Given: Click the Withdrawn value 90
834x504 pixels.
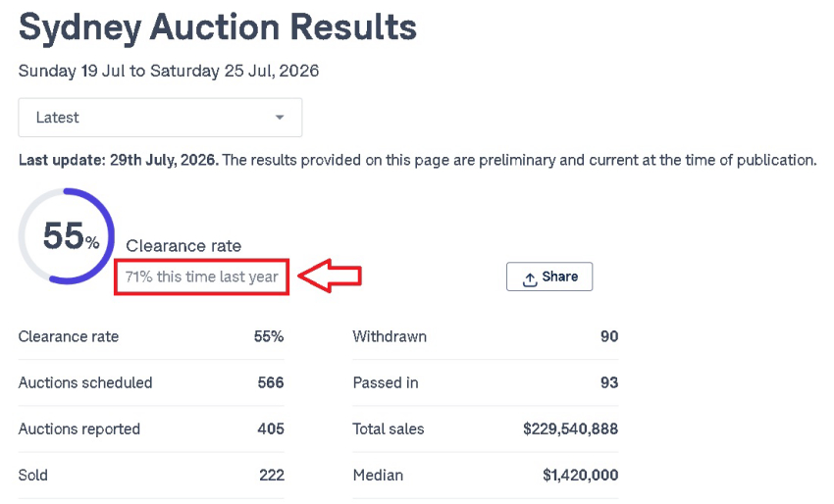Looking at the screenshot, I should tap(609, 336).
